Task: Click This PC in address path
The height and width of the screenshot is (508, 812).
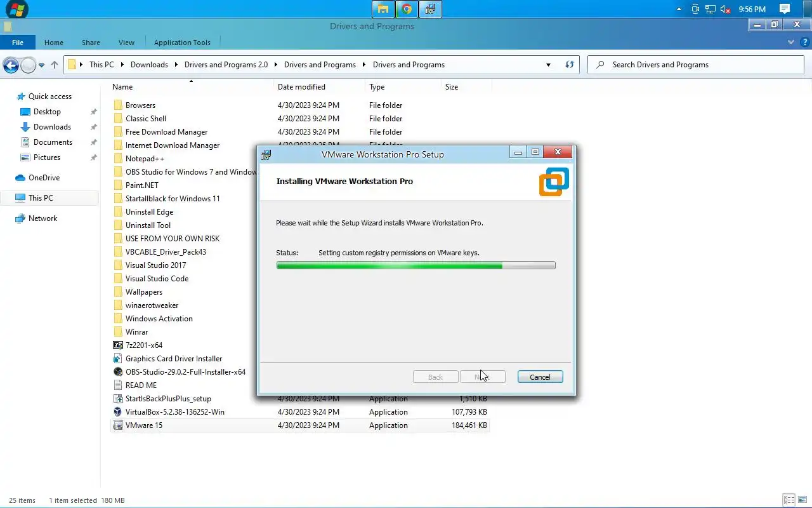Action: (101, 65)
